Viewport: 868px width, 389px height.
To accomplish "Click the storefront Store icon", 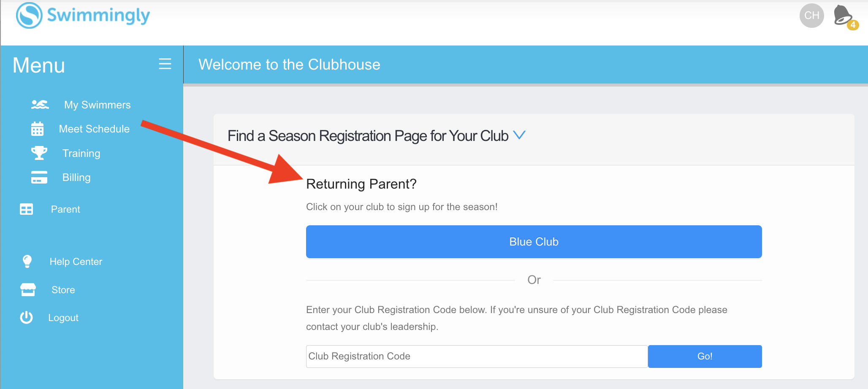I will point(28,290).
